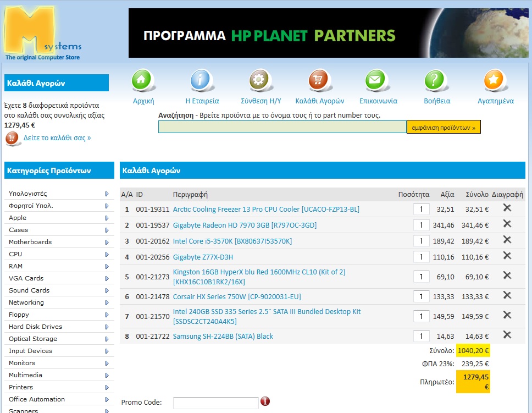The width and height of the screenshot is (532, 413).
Task: Expand the Φορητοί Υπολ. category arrow
Action: click(x=107, y=206)
